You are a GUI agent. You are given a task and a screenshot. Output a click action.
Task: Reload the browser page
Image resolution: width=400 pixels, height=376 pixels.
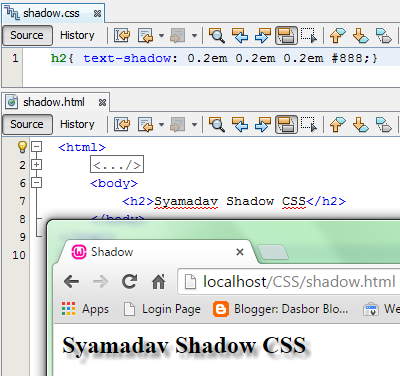pyautogui.click(x=129, y=282)
